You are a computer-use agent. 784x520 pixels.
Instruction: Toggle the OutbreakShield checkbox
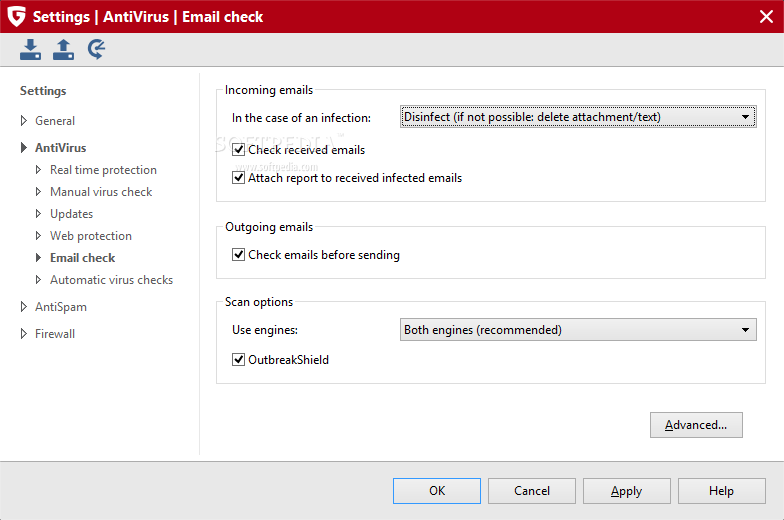238,360
